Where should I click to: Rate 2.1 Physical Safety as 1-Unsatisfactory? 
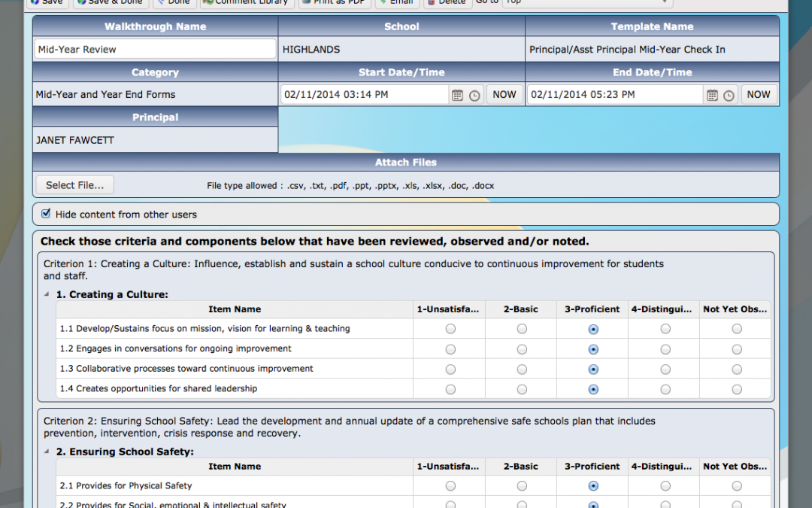(x=450, y=486)
